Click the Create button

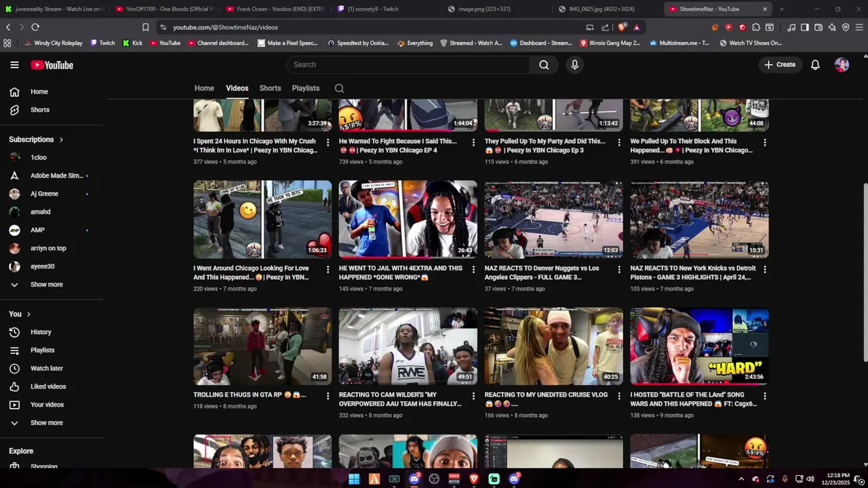(x=780, y=64)
